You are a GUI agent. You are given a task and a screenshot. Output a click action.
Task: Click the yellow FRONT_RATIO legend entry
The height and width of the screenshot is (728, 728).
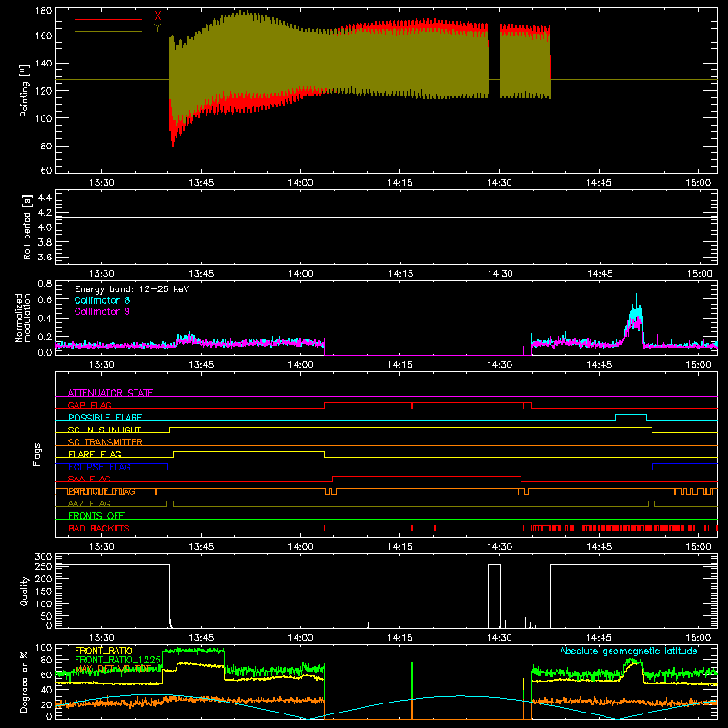pos(104,651)
